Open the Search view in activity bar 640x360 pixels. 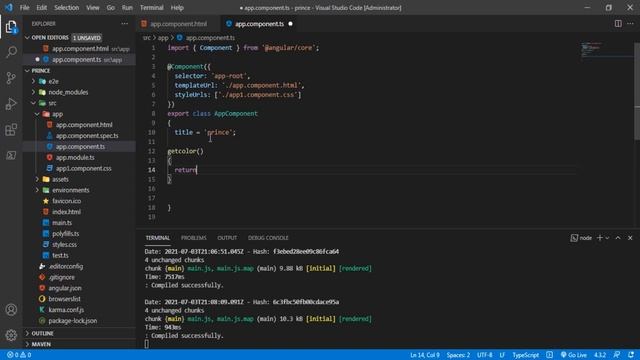pos(11,52)
